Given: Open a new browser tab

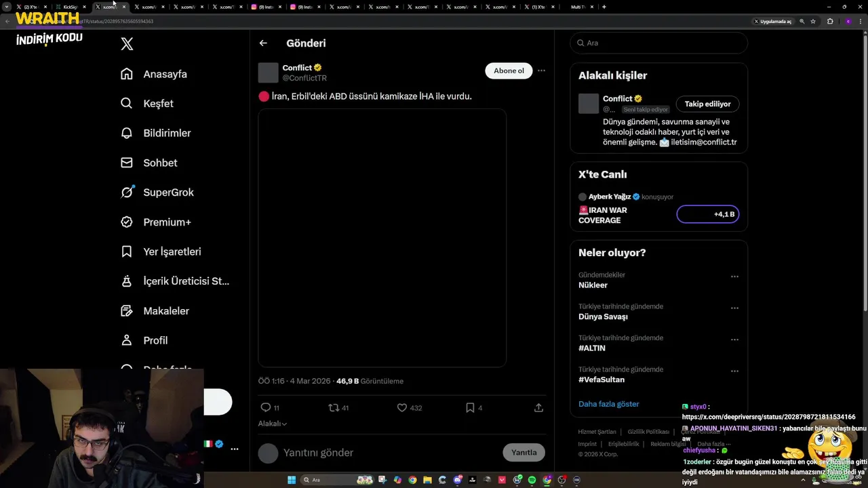Looking at the screenshot, I should pos(604,7).
